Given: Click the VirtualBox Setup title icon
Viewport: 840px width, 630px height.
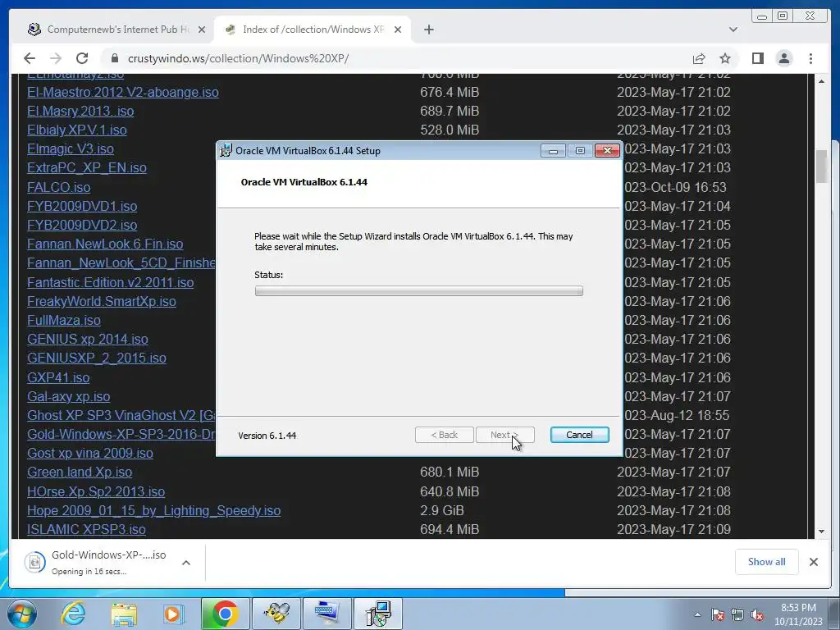Looking at the screenshot, I should coord(226,151).
